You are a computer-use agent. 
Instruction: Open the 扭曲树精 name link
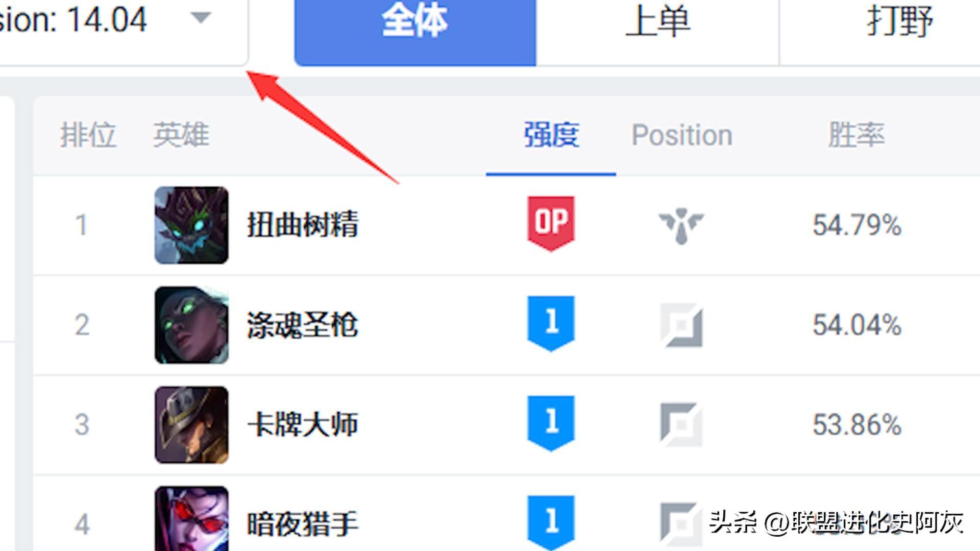303,225
